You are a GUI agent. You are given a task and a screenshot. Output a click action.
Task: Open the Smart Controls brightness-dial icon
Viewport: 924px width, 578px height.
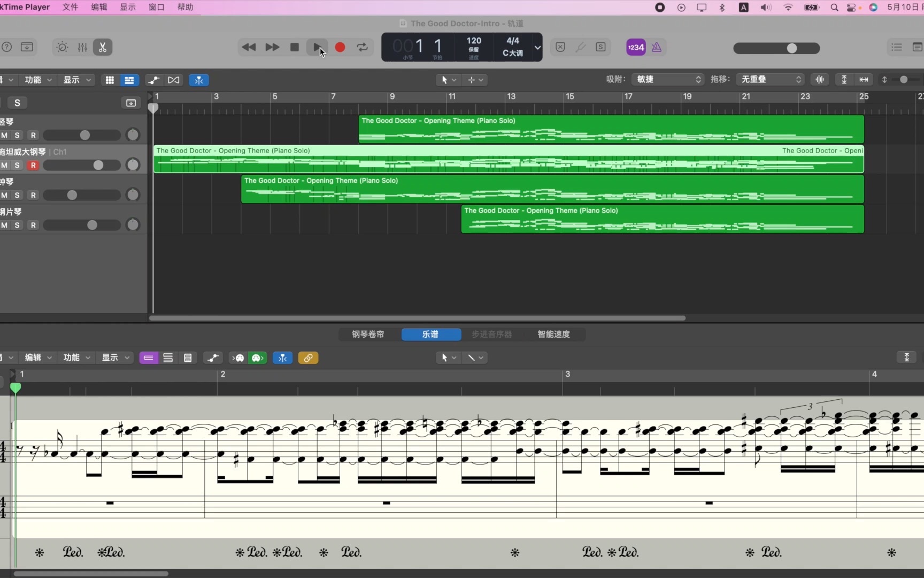62,47
